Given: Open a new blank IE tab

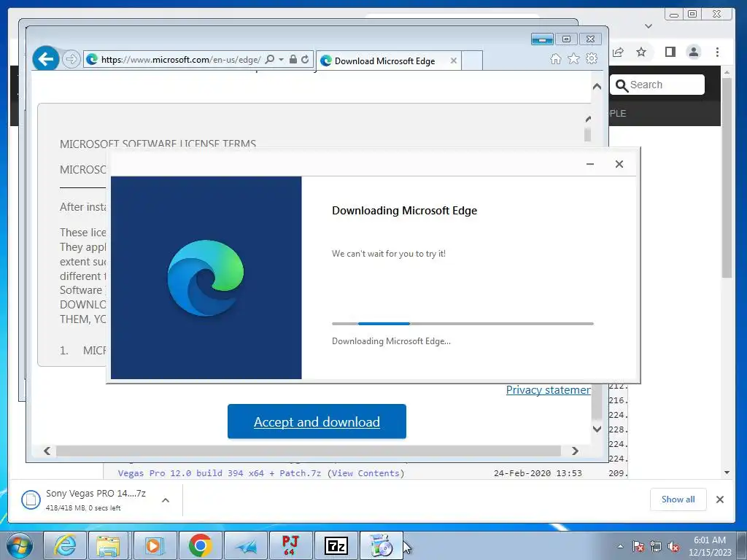Looking at the screenshot, I should pos(472,61).
